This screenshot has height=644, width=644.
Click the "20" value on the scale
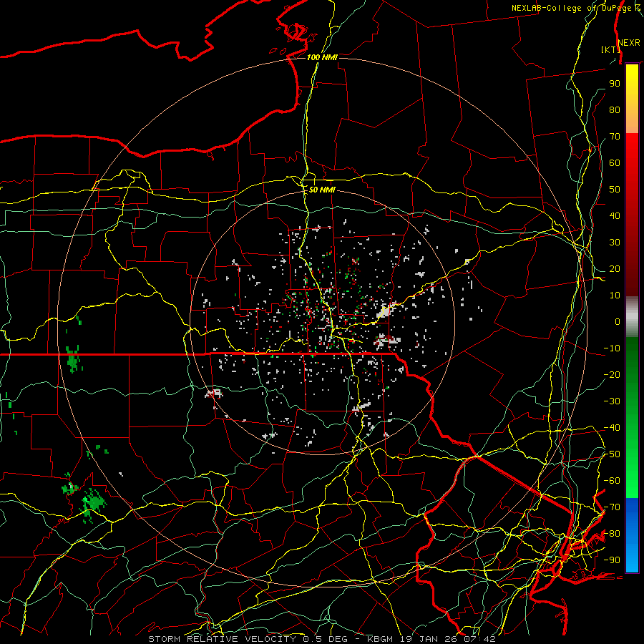pos(615,269)
